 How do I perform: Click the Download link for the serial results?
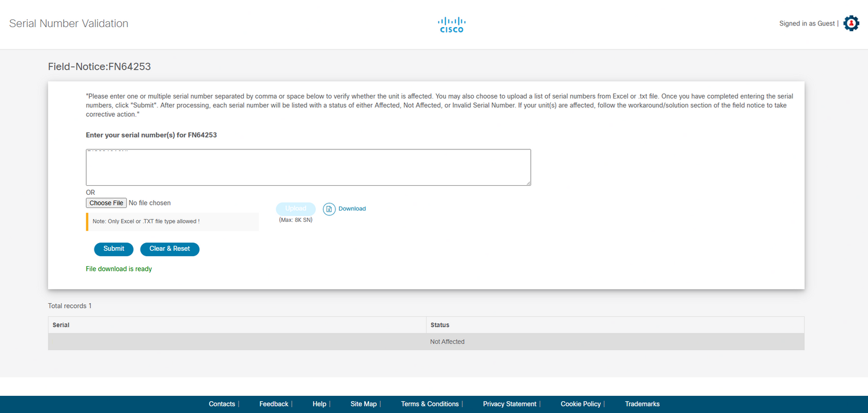click(352, 208)
